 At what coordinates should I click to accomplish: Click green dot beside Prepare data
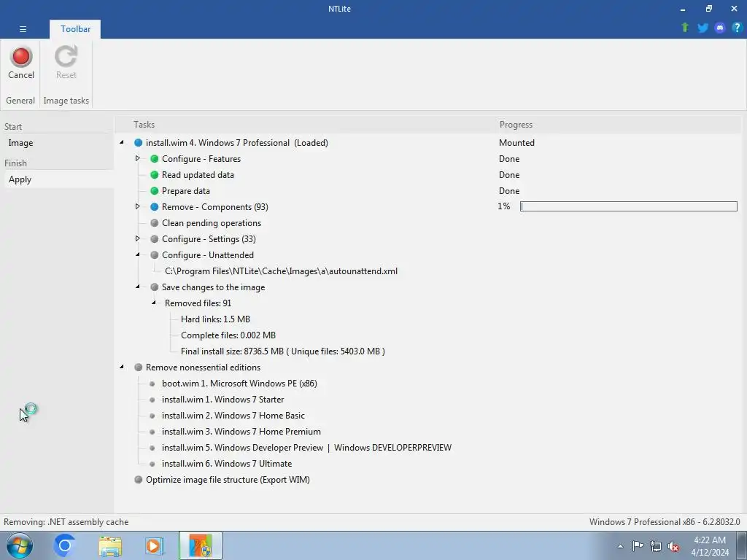coord(155,191)
